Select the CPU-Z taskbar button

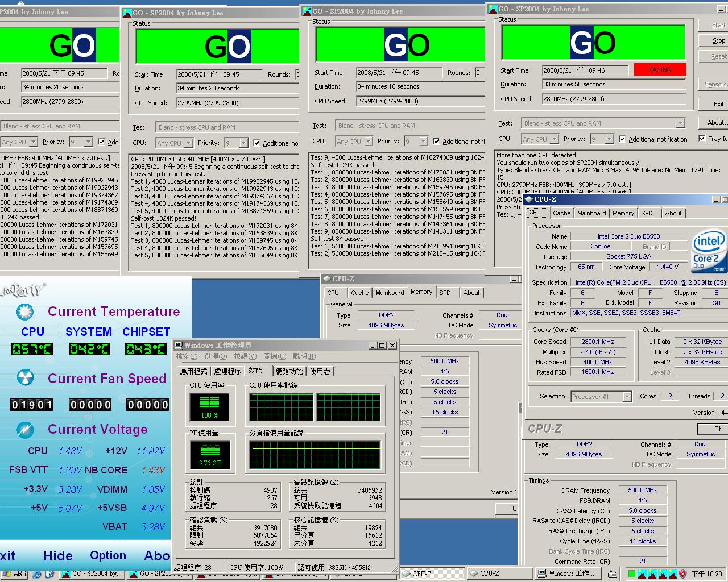tap(432, 574)
